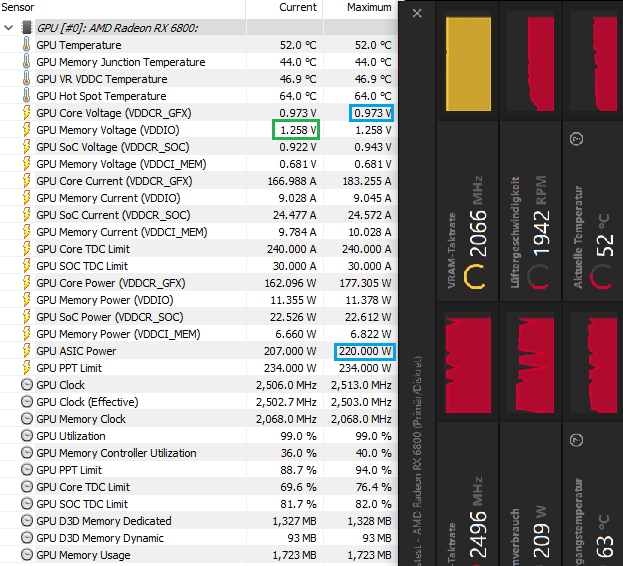Select GPU Temperature row label
This screenshot has height=566, width=623.
click(79, 45)
